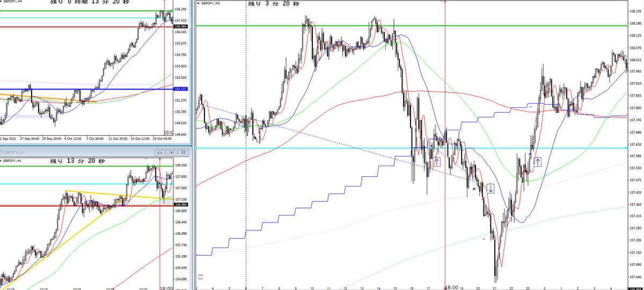644x290 pixels.
Task: Select the blue down arrow signal icon
Action: [x=491, y=188]
